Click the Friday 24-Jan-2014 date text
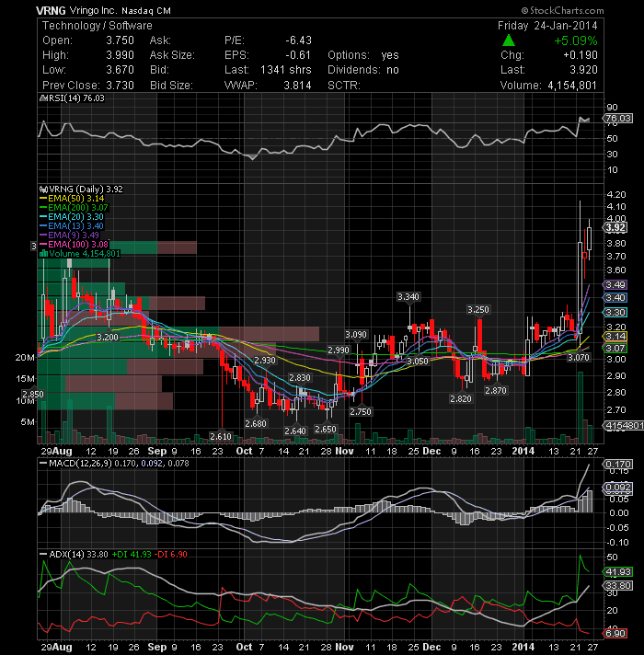 [547, 26]
